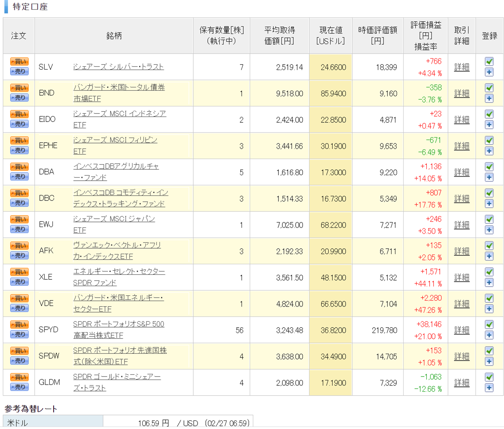Open the 詳細 details link for SPDW
Screen dimensions: 504x429
[x=462, y=356]
